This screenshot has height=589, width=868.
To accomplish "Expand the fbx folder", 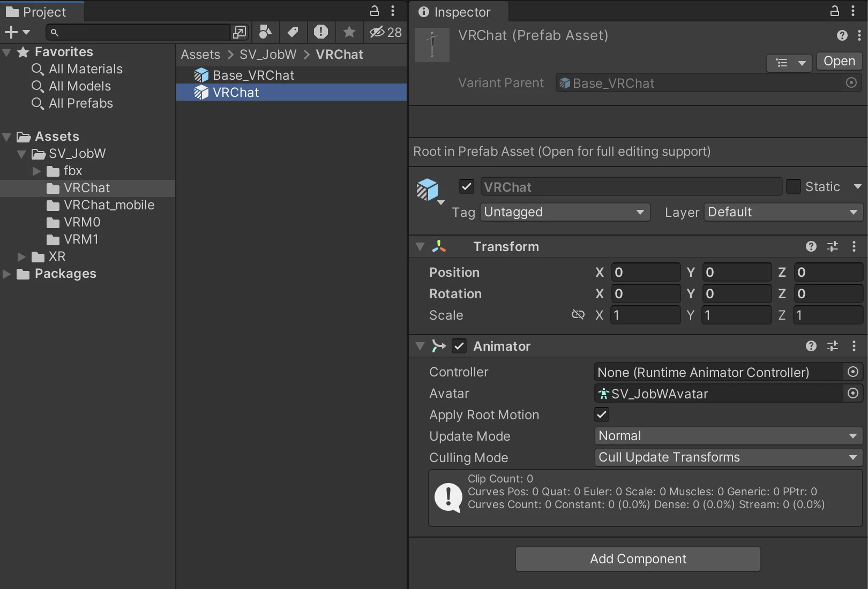I will [x=36, y=171].
